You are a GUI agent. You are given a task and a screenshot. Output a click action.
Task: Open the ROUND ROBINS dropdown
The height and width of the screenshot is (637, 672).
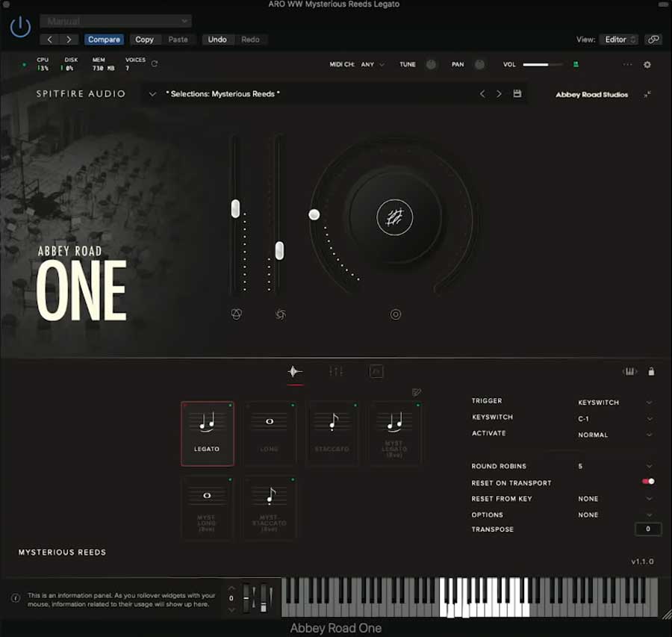click(615, 466)
